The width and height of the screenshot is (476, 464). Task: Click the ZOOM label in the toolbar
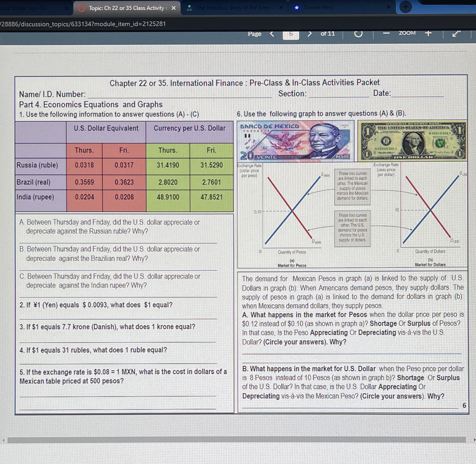[407, 33]
